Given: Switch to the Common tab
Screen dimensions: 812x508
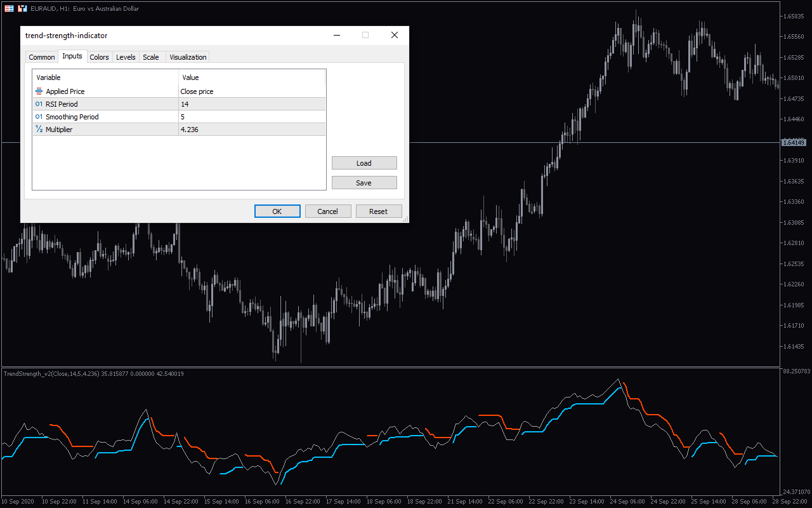Looking at the screenshot, I should tap(42, 57).
